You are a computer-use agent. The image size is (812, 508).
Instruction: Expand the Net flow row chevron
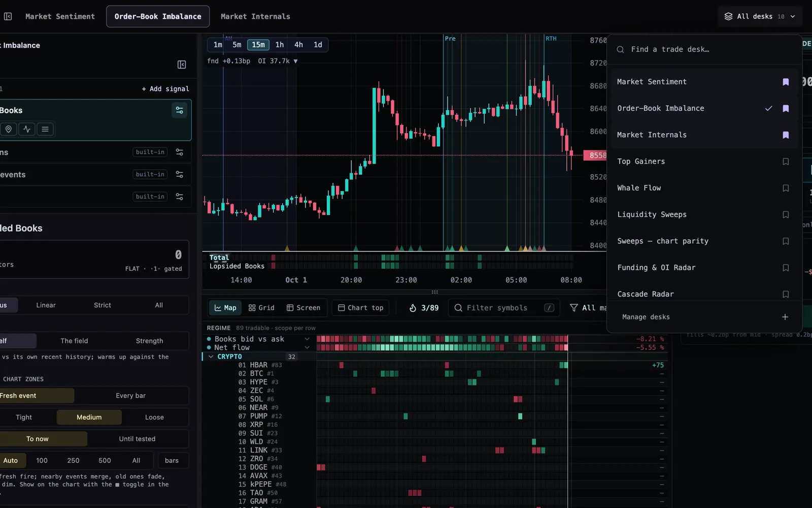click(x=307, y=347)
